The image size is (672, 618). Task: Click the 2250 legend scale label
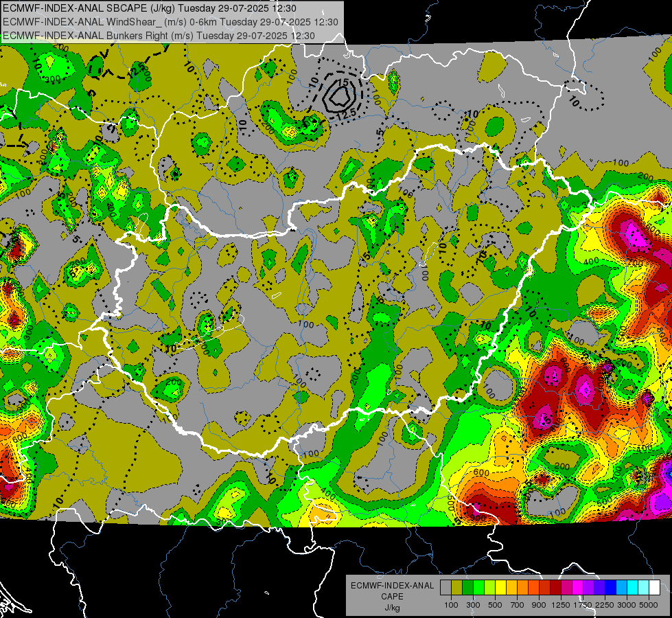[605, 605]
